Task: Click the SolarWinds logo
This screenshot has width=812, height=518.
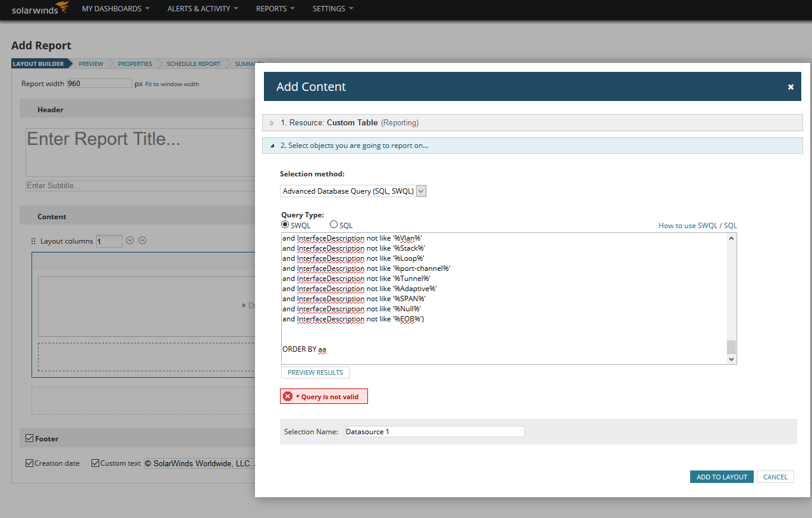Action: (x=40, y=8)
